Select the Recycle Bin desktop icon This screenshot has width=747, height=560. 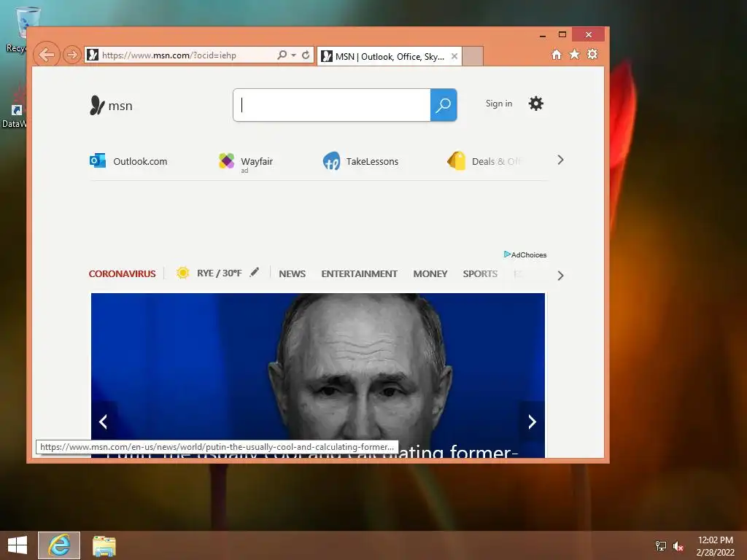tap(19, 29)
